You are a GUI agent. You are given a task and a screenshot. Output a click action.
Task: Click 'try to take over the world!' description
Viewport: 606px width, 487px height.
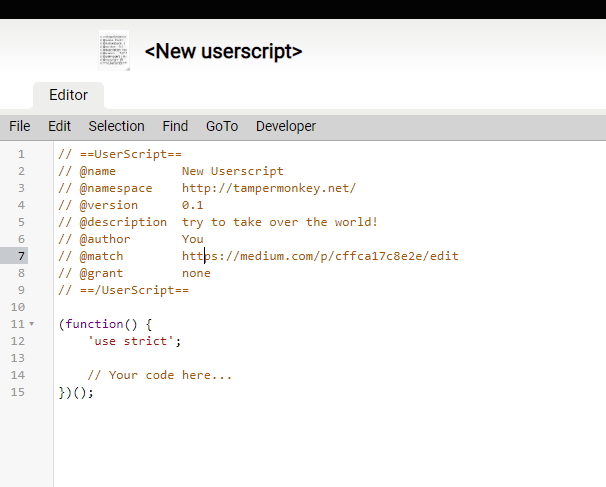click(280, 222)
